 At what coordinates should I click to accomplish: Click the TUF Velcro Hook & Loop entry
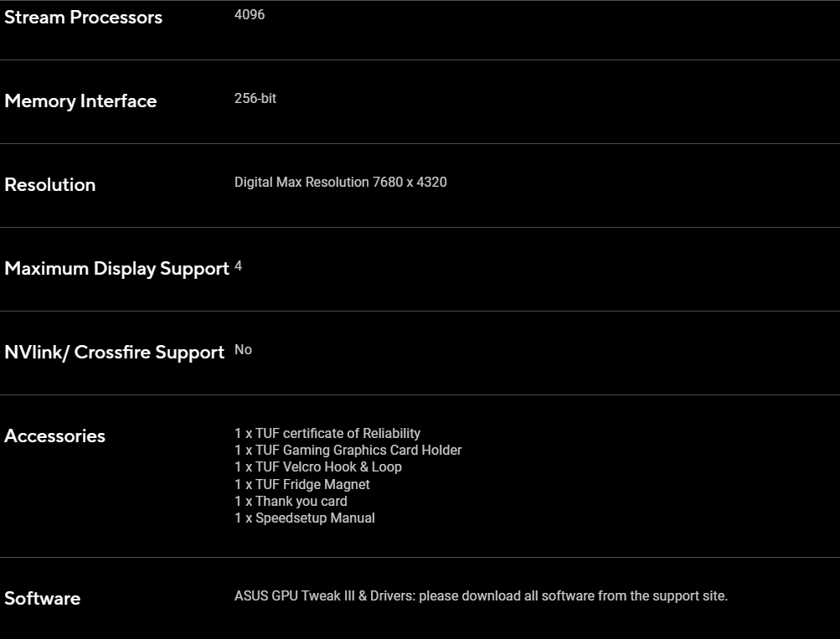pyautogui.click(x=318, y=467)
